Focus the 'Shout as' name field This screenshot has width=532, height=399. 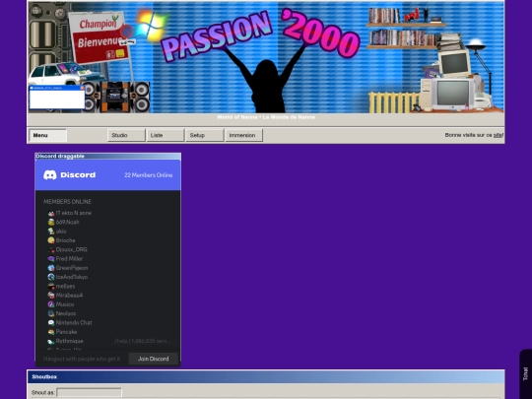click(89, 392)
